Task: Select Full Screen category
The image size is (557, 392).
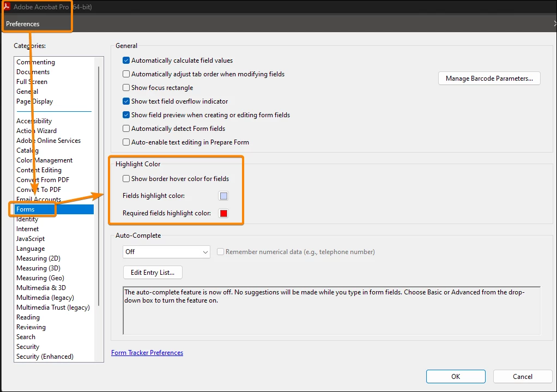Action: 32,82
